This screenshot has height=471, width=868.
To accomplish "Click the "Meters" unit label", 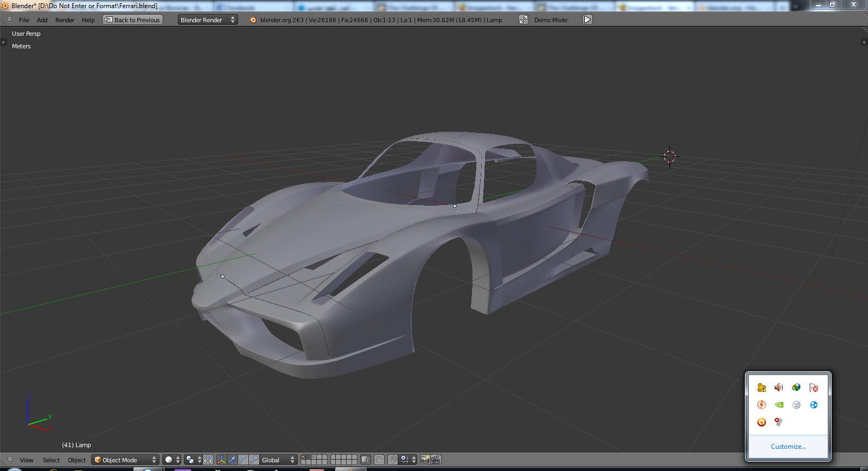I will (21, 46).
